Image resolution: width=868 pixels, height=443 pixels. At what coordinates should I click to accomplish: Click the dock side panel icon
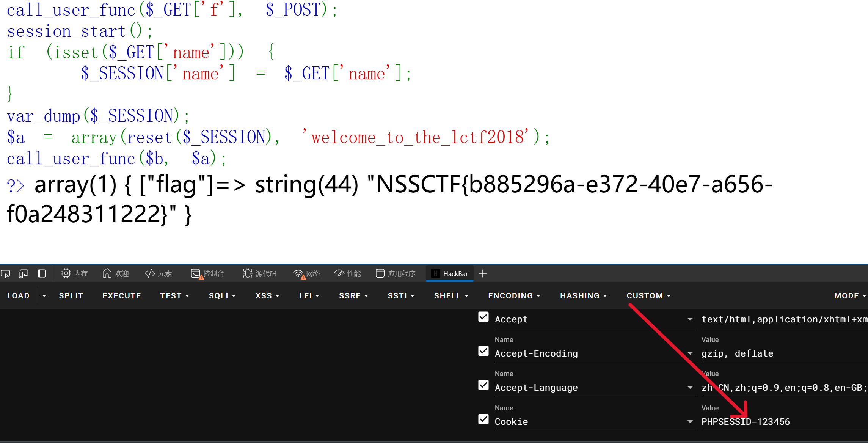(x=42, y=273)
